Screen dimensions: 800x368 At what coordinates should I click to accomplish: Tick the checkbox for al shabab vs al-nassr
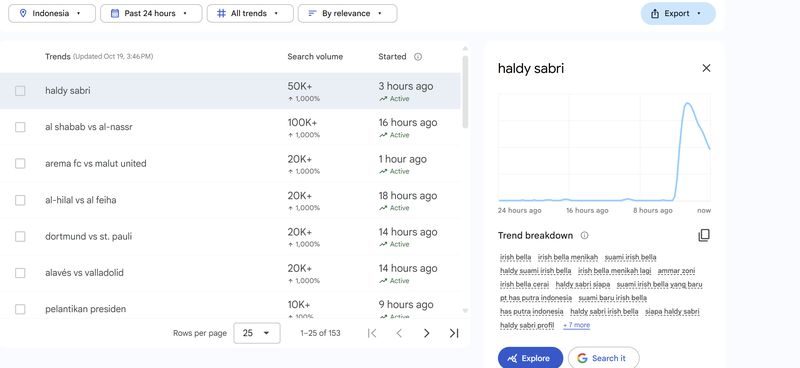(x=20, y=127)
